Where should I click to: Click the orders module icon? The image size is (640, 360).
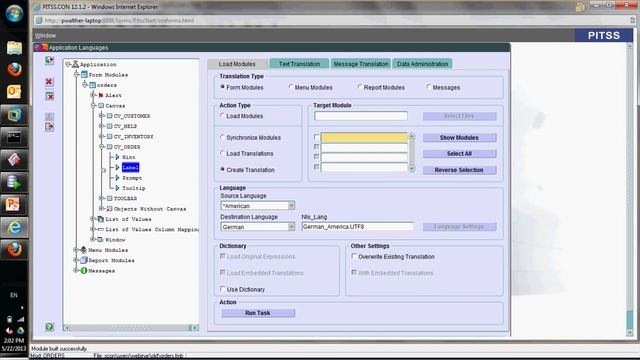click(x=93, y=85)
